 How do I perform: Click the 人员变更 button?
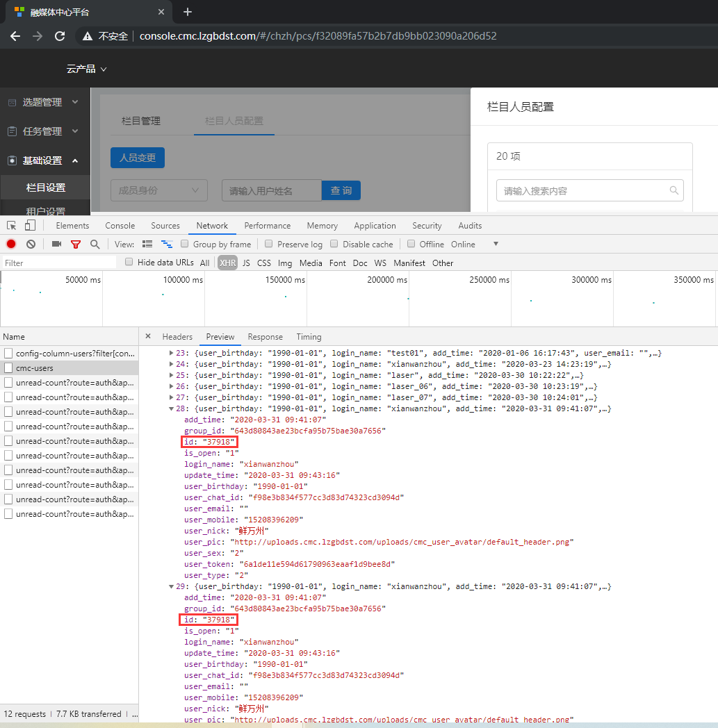pos(137,158)
